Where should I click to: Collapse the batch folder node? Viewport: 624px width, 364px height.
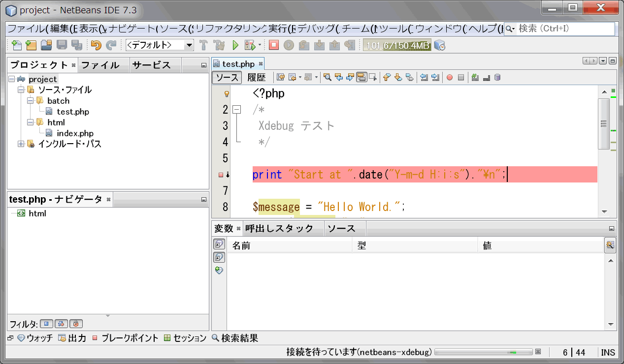(30, 101)
